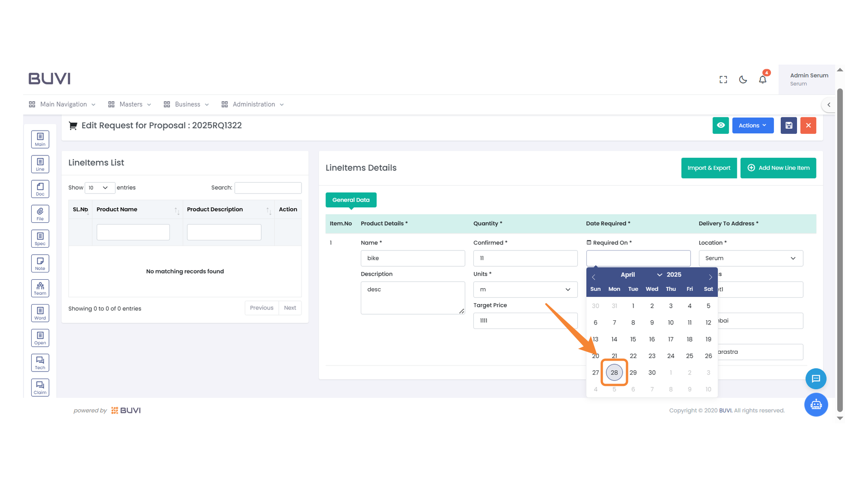Open the Team sidebar icon
This screenshot has height=488, width=868.
(x=40, y=288)
